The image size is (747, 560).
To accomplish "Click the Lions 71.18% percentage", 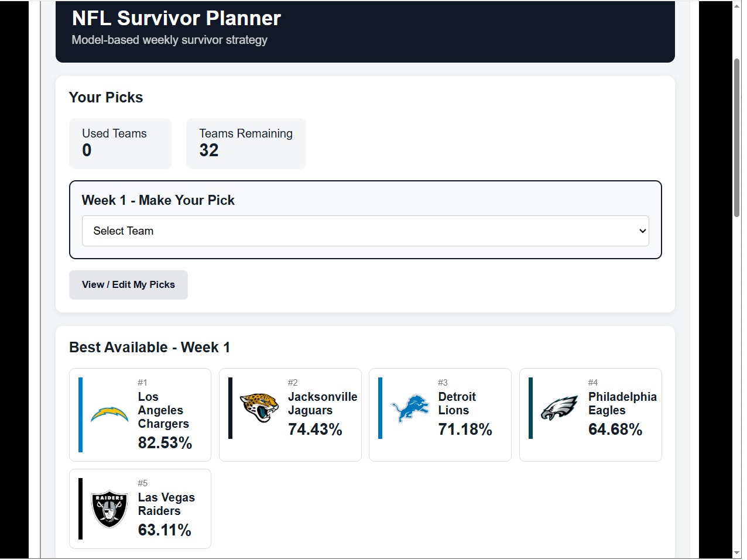I will (x=465, y=430).
